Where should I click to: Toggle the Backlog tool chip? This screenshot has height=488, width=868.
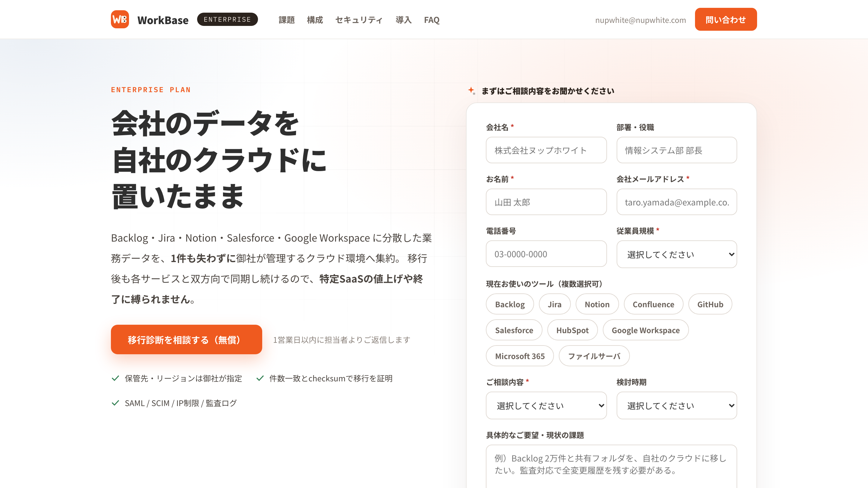tap(510, 304)
